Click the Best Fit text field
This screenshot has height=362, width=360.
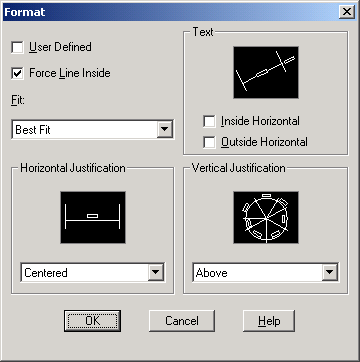pyautogui.click(x=85, y=129)
